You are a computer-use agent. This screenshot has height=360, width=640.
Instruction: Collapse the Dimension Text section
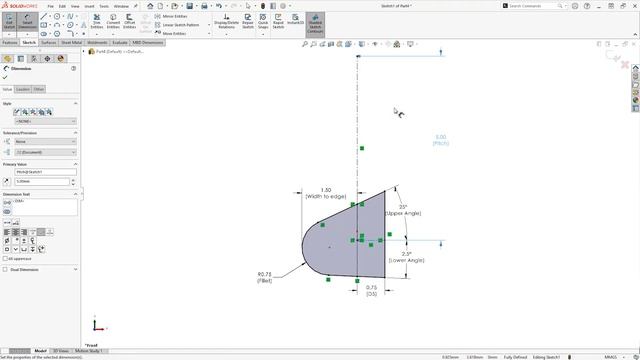(x=76, y=194)
